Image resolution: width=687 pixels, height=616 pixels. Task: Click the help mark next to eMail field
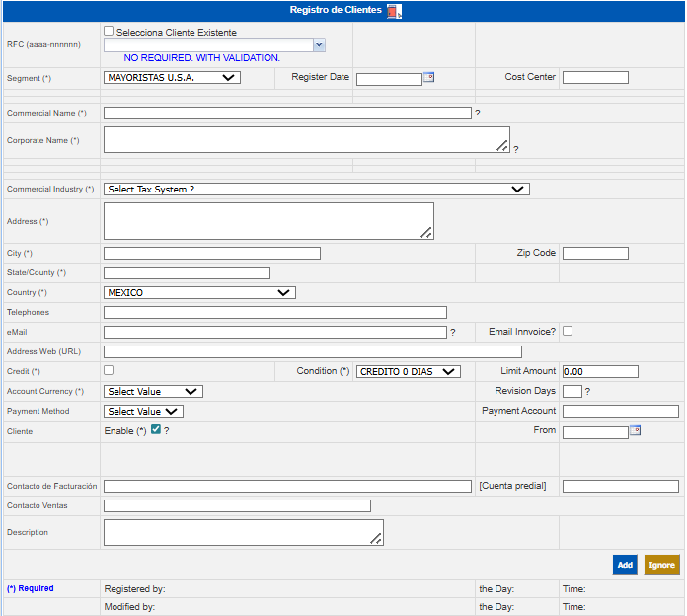(452, 333)
